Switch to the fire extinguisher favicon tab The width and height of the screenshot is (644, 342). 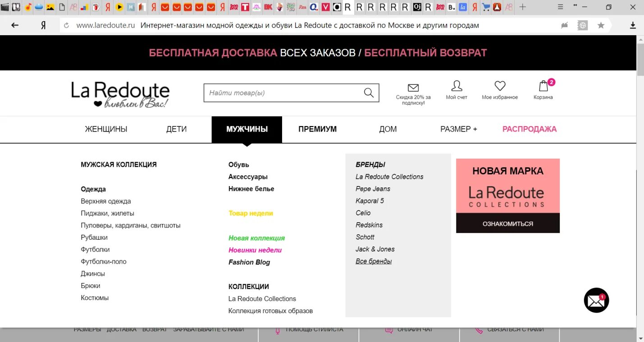point(96,7)
